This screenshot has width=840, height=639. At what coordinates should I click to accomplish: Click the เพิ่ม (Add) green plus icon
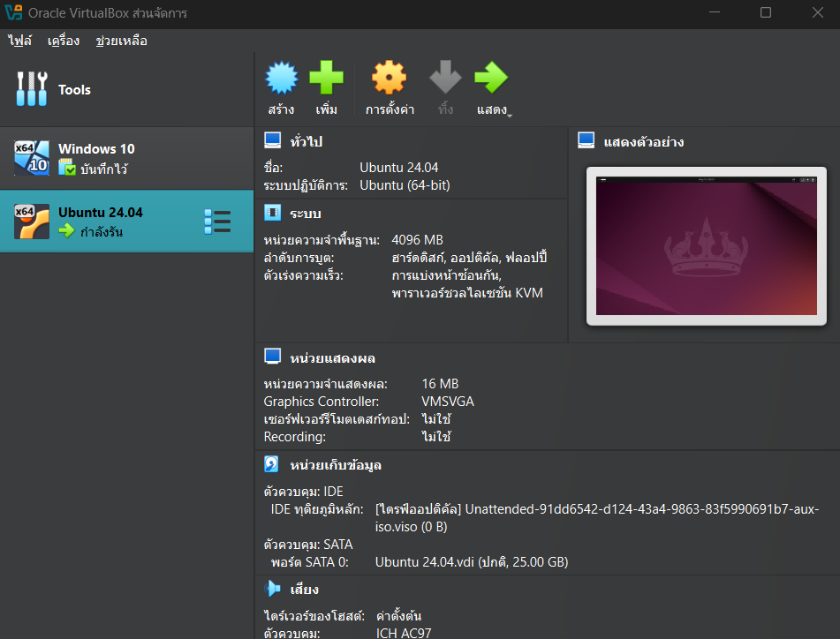pyautogui.click(x=326, y=78)
